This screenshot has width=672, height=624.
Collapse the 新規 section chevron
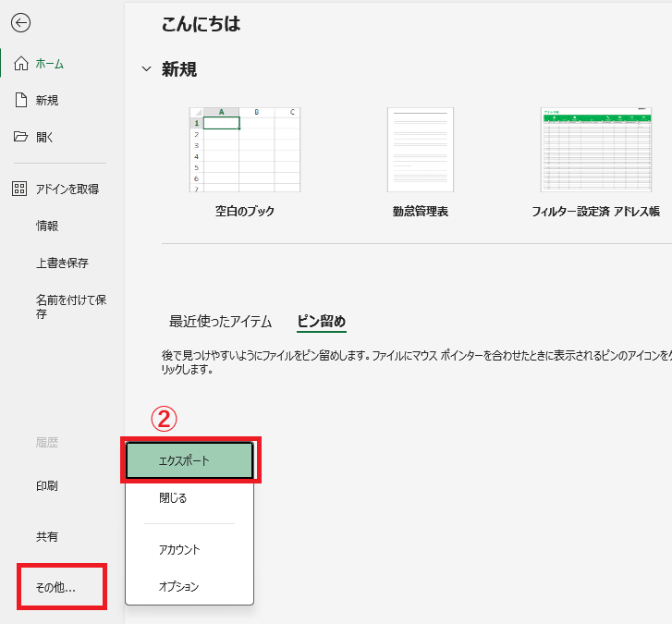click(147, 68)
